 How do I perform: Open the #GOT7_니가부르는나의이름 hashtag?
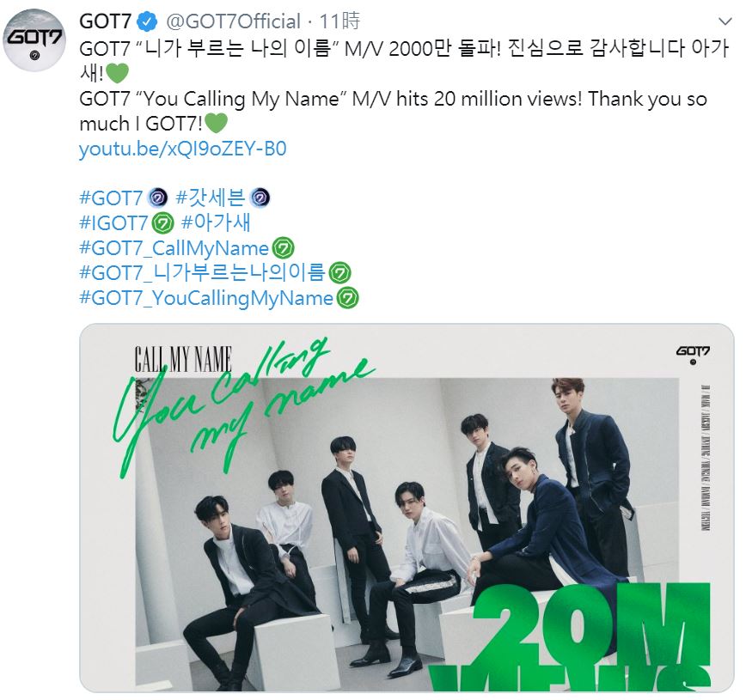(x=203, y=273)
